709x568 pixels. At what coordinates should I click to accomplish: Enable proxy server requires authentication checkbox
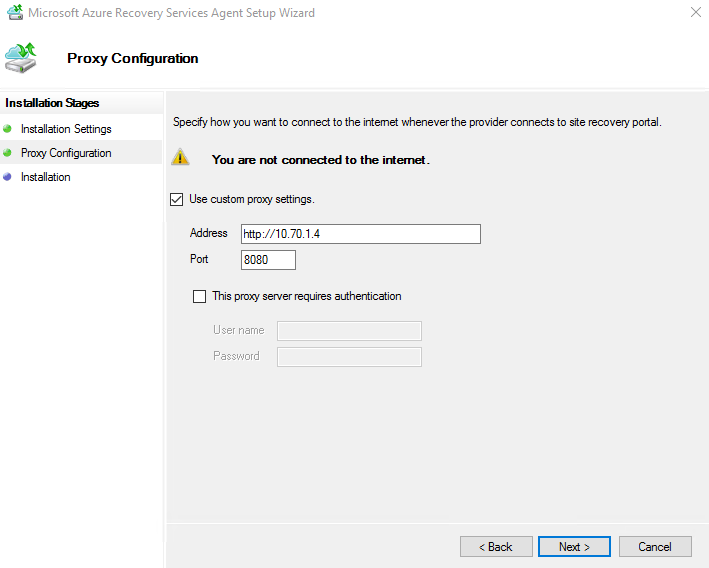(x=199, y=296)
